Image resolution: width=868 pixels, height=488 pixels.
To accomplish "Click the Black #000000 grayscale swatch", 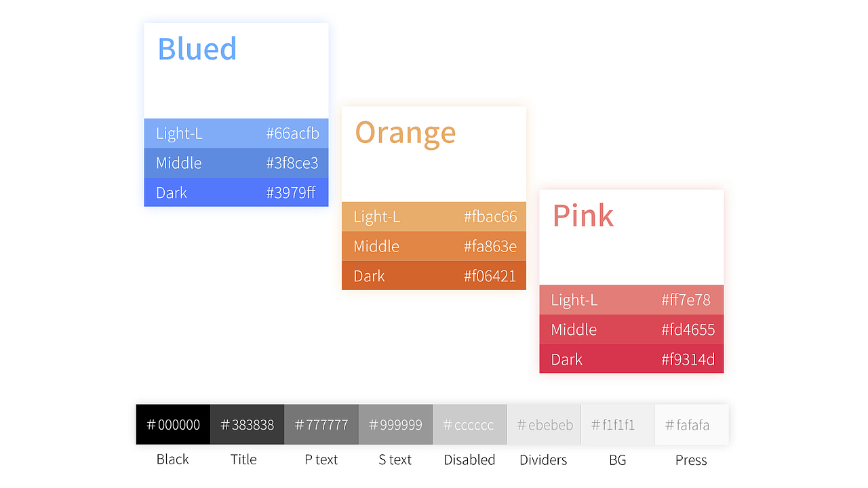I will click(x=173, y=425).
